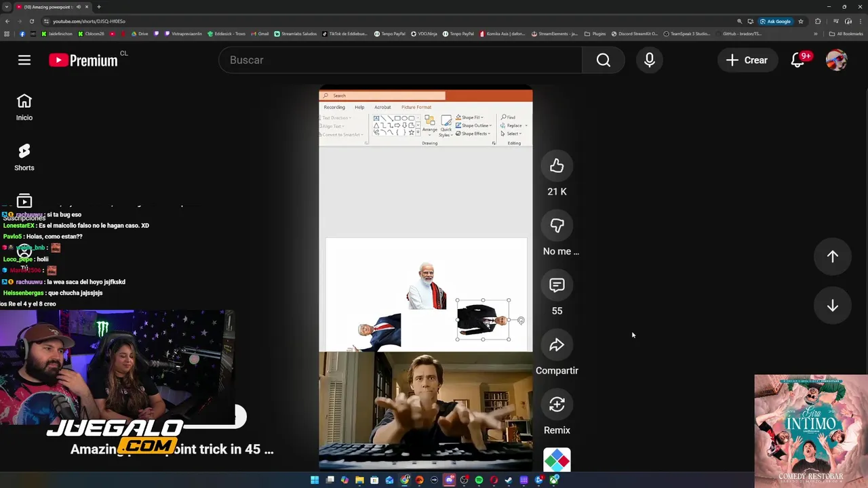This screenshot has width=868, height=488.
Task: Mute the tab using its speaker icon
Action: [x=79, y=7]
